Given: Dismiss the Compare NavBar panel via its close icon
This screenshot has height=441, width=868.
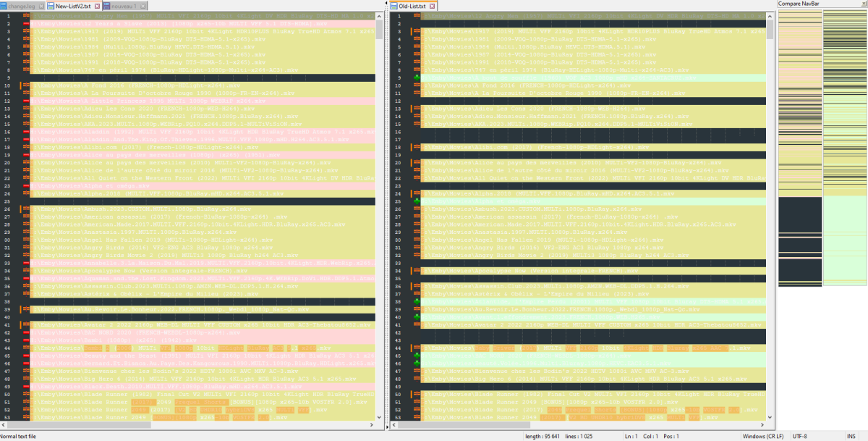Looking at the screenshot, I should tap(862, 5).
